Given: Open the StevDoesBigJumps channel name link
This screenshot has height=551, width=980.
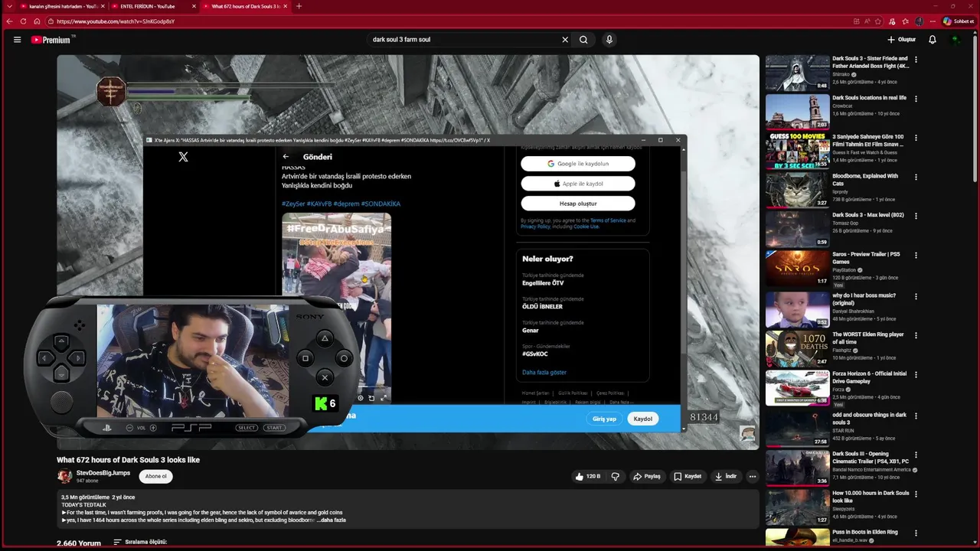Looking at the screenshot, I should (103, 473).
